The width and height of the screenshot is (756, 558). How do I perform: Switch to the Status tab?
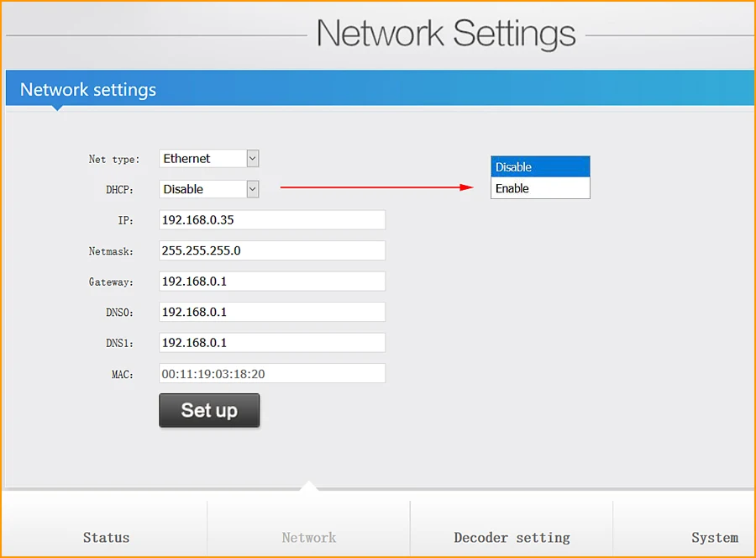click(106, 537)
